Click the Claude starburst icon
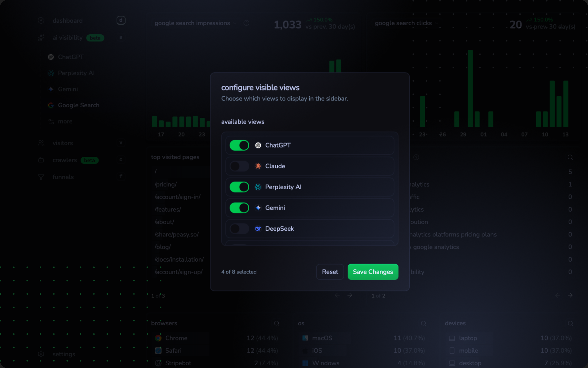This screenshot has width=588, height=368. [x=258, y=166]
